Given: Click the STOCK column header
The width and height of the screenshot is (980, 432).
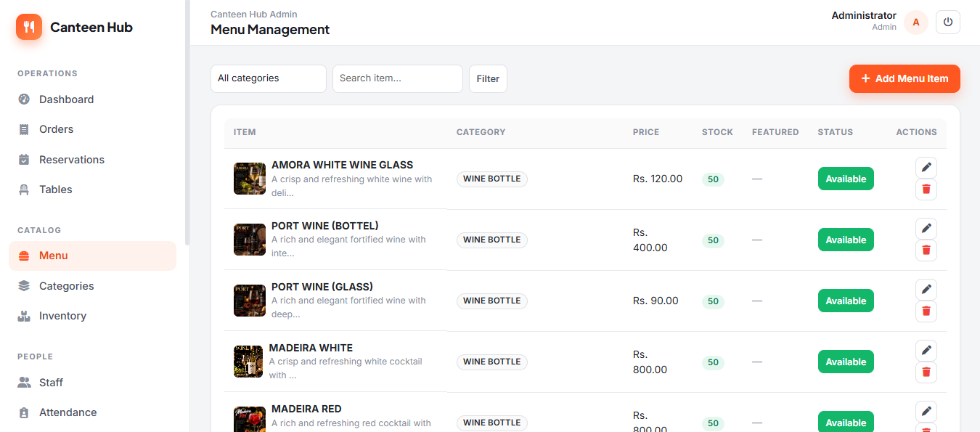Looking at the screenshot, I should 717,132.
